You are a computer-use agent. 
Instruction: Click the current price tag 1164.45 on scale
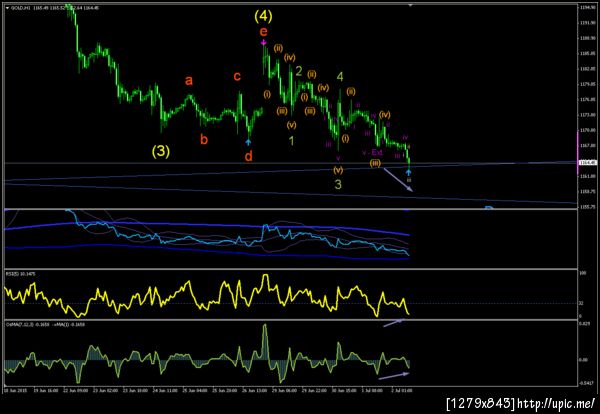[586, 163]
